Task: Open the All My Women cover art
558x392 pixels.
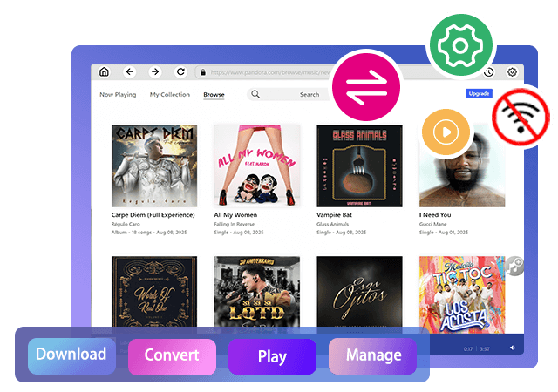Action: pyautogui.click(x=257, y=166)
